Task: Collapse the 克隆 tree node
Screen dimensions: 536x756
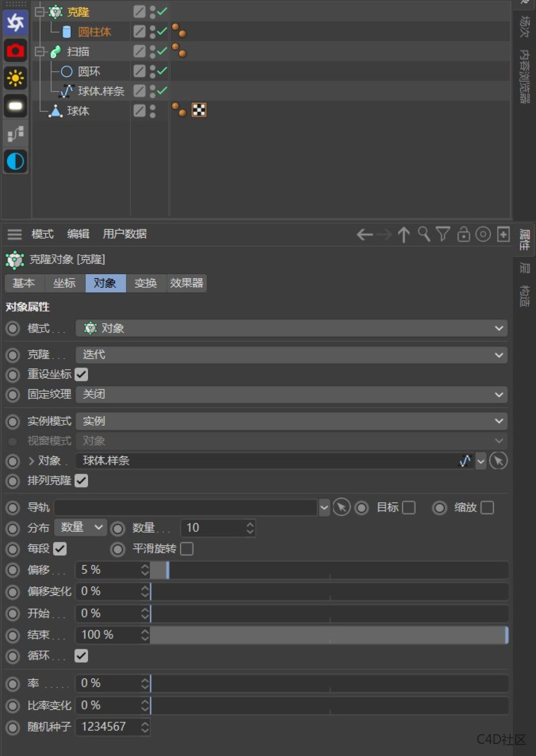Action: click(40, 11)
